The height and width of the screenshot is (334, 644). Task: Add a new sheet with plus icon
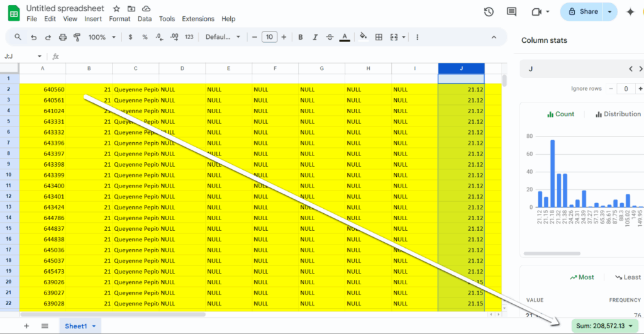coord(26,326)
